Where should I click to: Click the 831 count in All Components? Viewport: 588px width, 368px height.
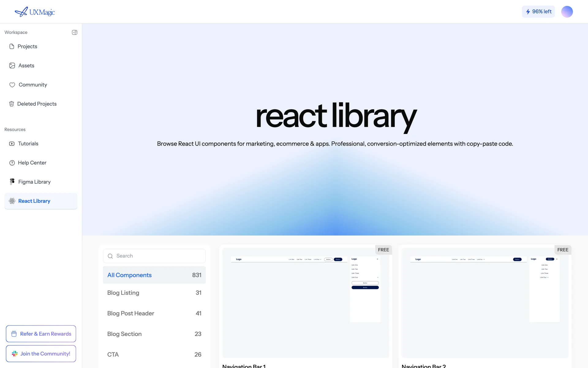tap(197, 275)
